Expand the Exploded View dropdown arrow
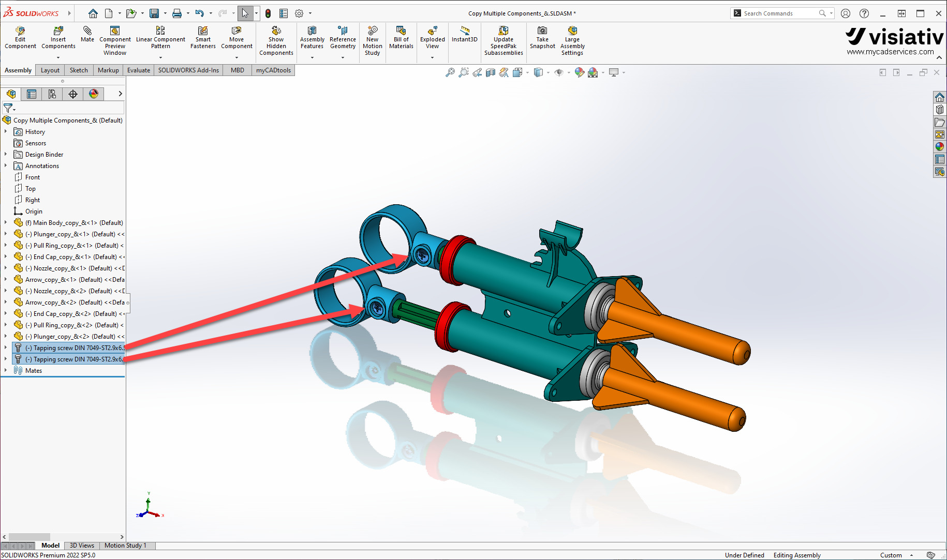This screenshot has height=560, width=947. [433, 57]
